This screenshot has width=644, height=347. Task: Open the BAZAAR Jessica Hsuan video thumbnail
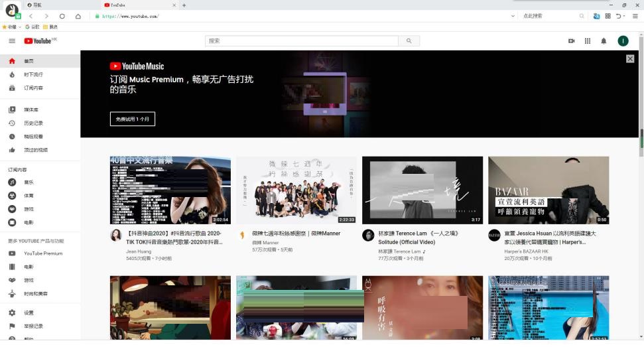tap(548, 190)
